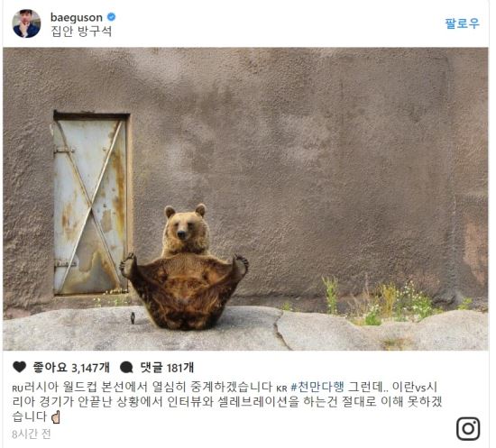Click the pointing finger emoji in caption
The image size is (496, 448).
click(56, 416)
